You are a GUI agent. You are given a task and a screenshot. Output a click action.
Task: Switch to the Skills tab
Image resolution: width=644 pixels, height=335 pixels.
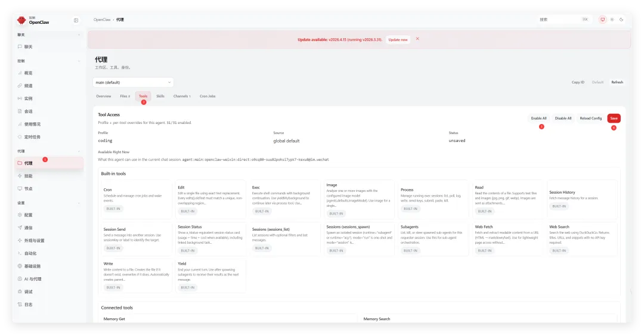(x=160, y=96)
